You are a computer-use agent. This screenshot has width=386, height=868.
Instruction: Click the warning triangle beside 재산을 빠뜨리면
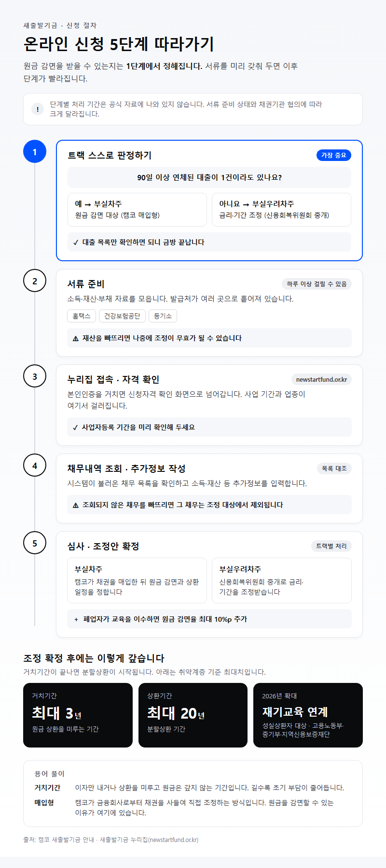(x=76, y=338)
